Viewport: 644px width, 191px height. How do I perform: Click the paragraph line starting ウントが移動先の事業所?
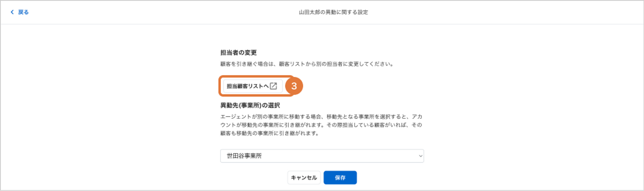pyautogui.click(x=321, y=125)
